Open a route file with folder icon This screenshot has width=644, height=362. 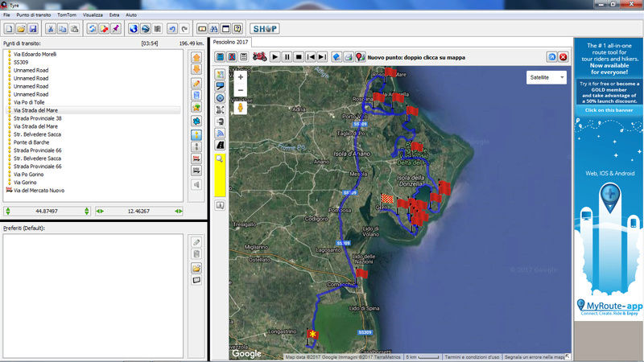coord(21,29)
